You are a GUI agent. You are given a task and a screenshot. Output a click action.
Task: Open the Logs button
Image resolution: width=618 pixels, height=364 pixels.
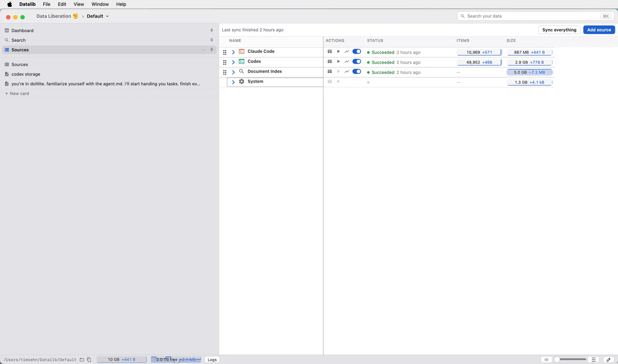(x=212, y=360)
